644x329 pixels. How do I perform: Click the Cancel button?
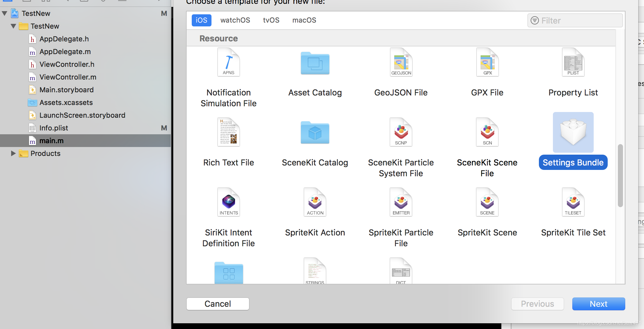tap(218, 304)
